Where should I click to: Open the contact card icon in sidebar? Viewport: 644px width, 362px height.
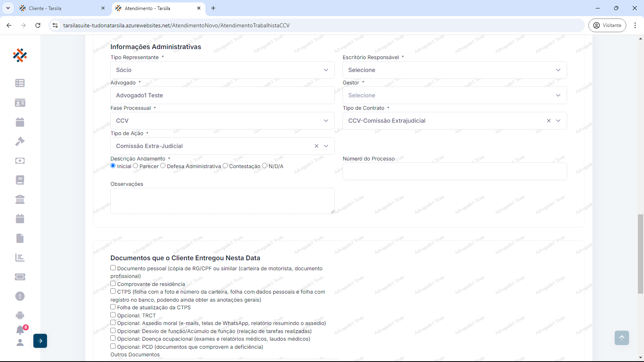pos(20,103)
